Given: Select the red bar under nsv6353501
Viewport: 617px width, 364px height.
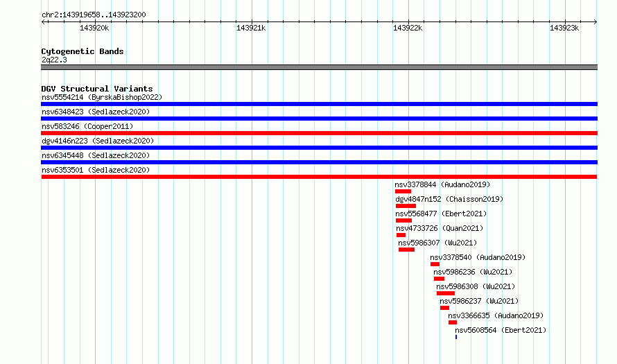Looking at the screenshot, I should 319,177.
